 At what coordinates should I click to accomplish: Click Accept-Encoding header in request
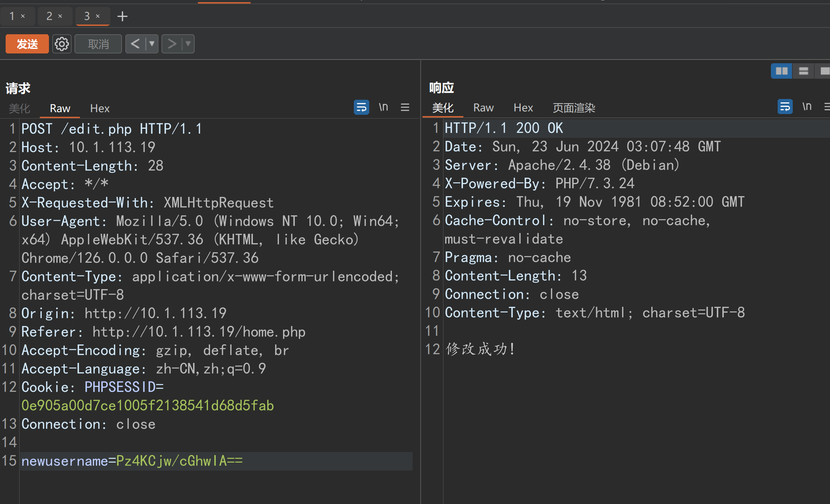coord(155,350)
